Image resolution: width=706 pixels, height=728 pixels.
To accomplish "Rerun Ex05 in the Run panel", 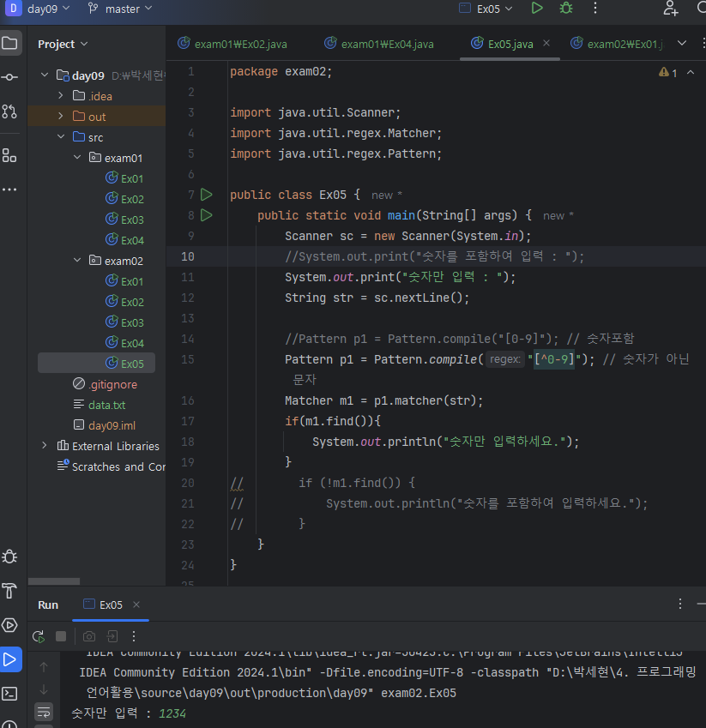I will pyautogui.click(x=39, y=636).
